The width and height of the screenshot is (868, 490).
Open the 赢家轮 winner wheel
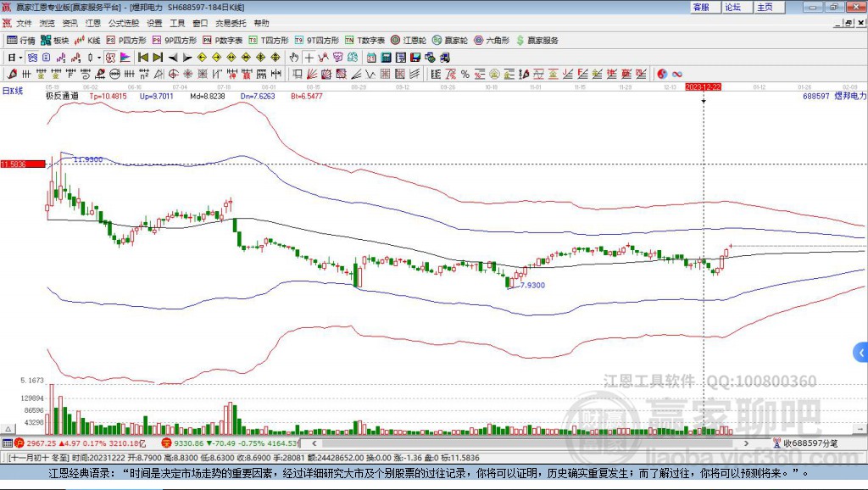(450, 41)
